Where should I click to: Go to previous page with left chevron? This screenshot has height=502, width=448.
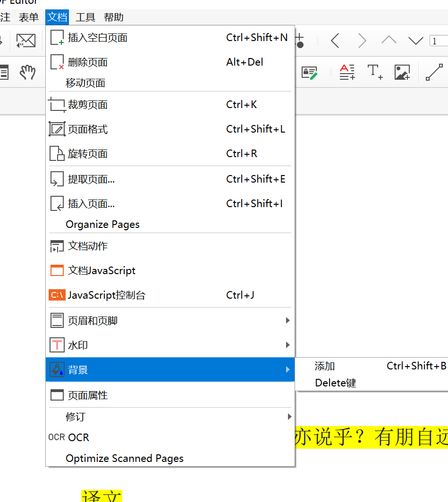[x=335, y=41]
